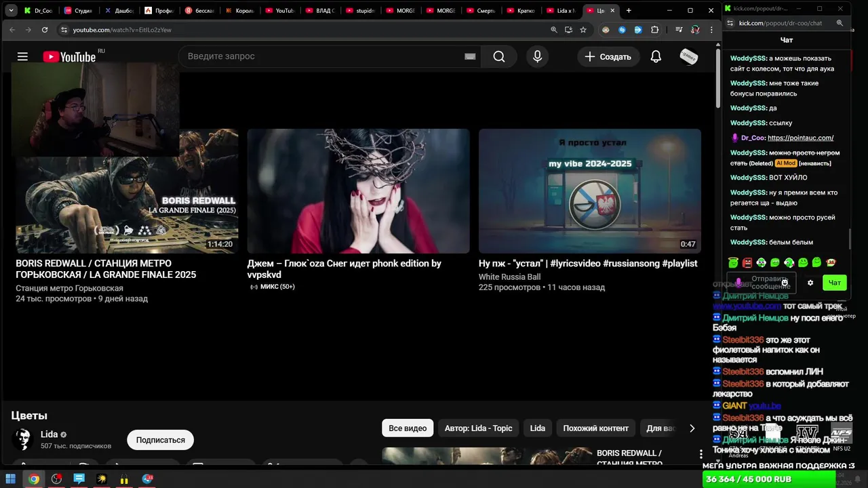The height and width of the screenshot is (488, 868).
Task: Open the 'Я просто устал' video thumbnail
Action: (x=590, y=191)
